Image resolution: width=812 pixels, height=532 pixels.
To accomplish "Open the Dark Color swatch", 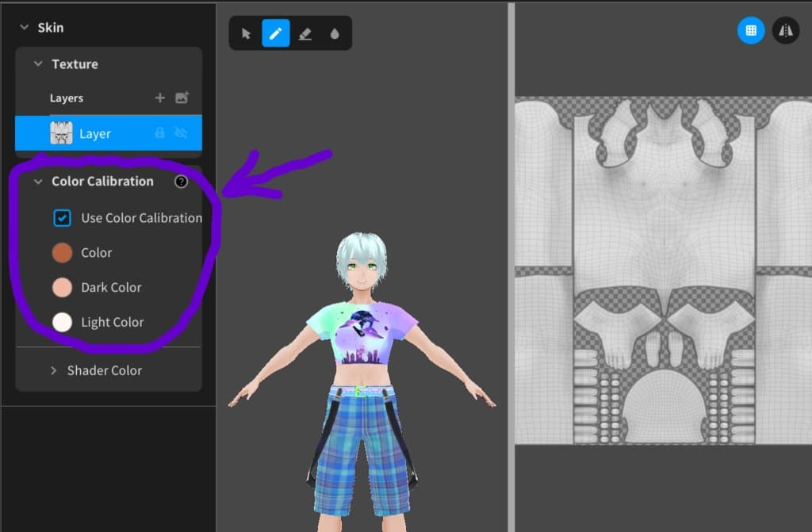I will point(62,288).
